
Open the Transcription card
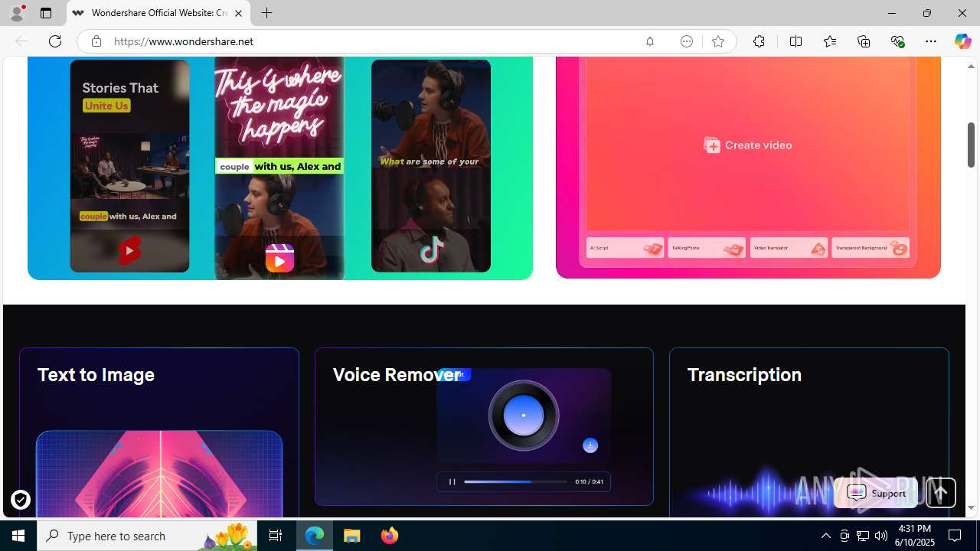coord(809,432)
